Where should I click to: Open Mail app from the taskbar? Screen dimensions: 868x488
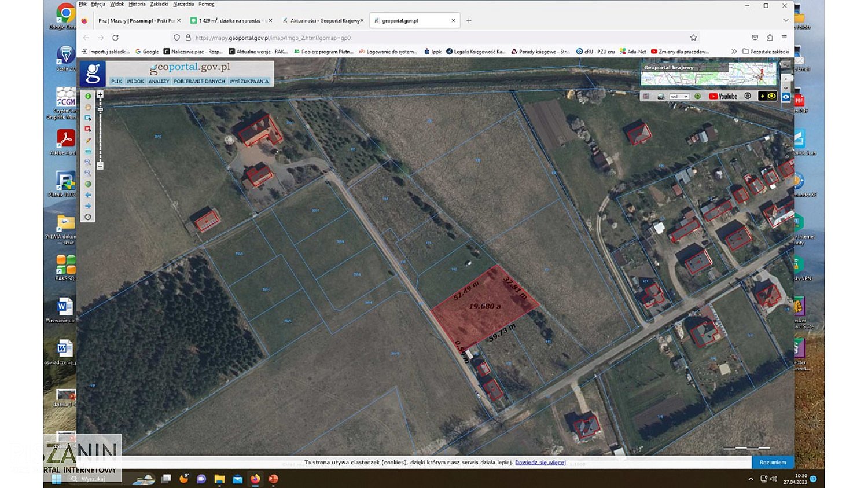point(237,479)
